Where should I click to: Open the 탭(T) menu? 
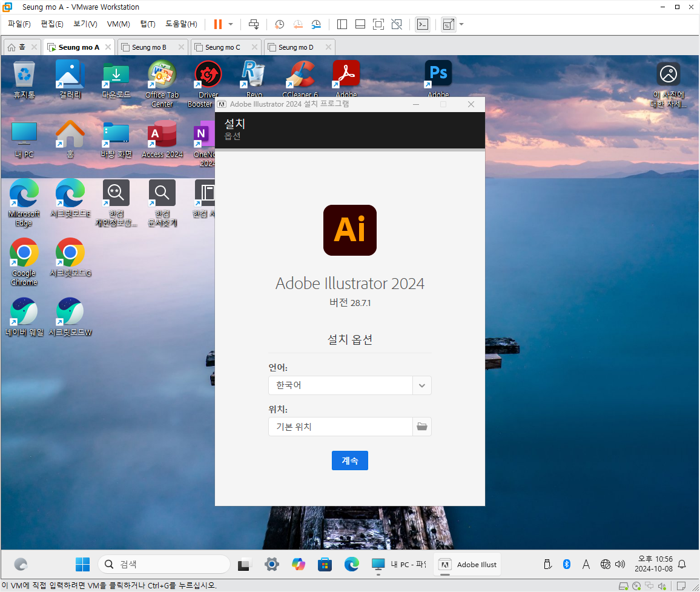tap(148, 24)
